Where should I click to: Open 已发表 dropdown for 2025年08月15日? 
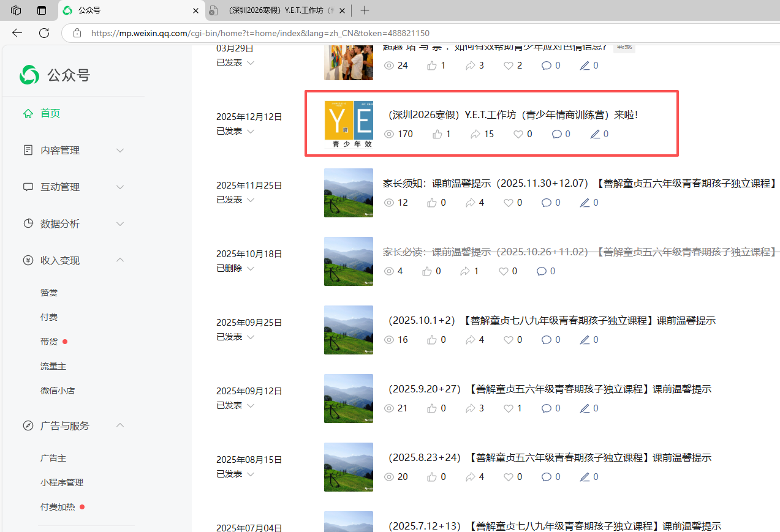tap(235, 474)
